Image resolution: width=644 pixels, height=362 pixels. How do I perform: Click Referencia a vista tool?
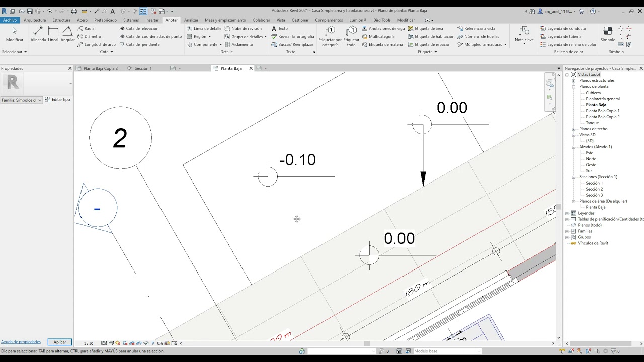476,29
